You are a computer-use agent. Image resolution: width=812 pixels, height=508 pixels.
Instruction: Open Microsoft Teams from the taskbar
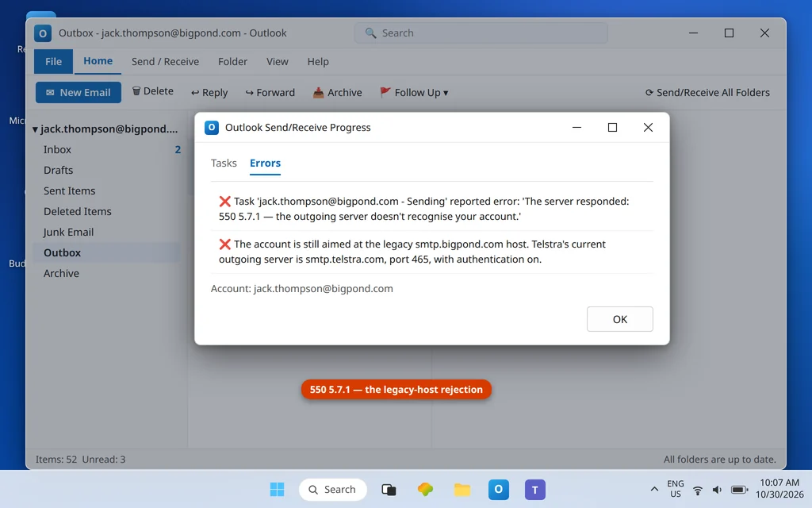coord(535,489)
